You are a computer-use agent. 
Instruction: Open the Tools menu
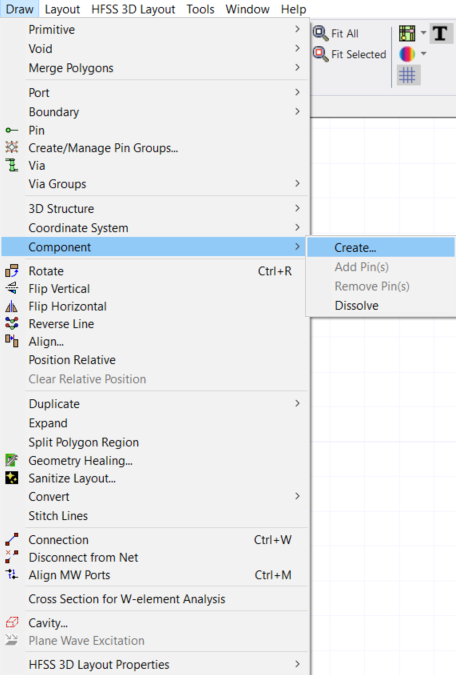[x=200, y=9]
